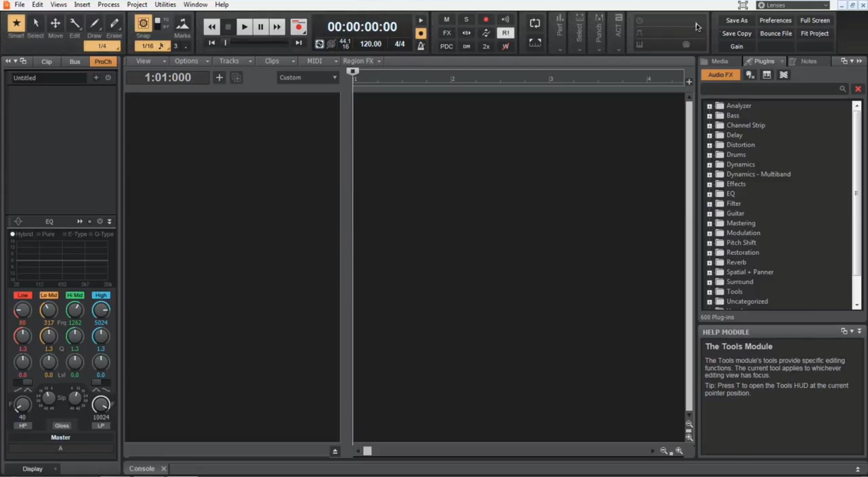The image size is (868, 477).
Task: Open the Region FX dropdown
Action: 362,61
